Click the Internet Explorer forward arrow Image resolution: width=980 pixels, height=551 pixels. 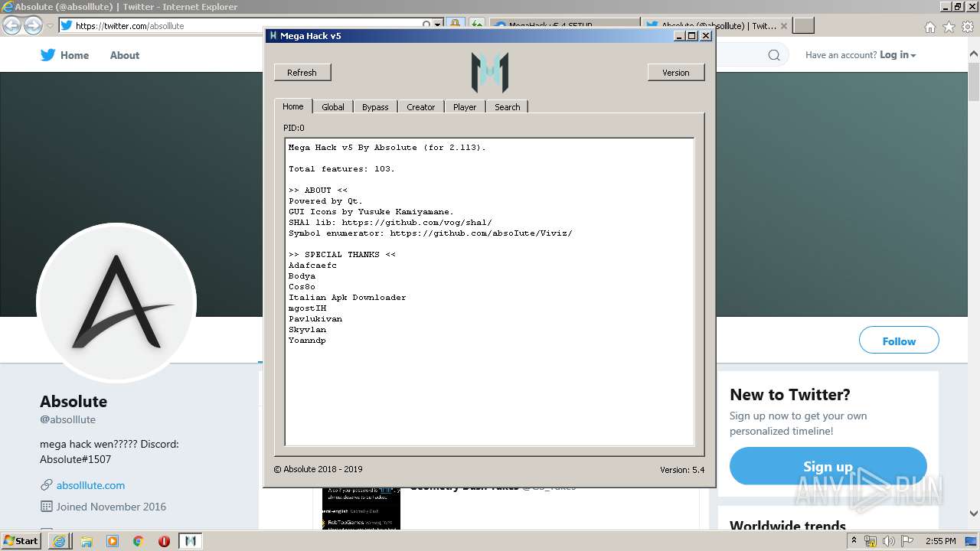(33, 25)
